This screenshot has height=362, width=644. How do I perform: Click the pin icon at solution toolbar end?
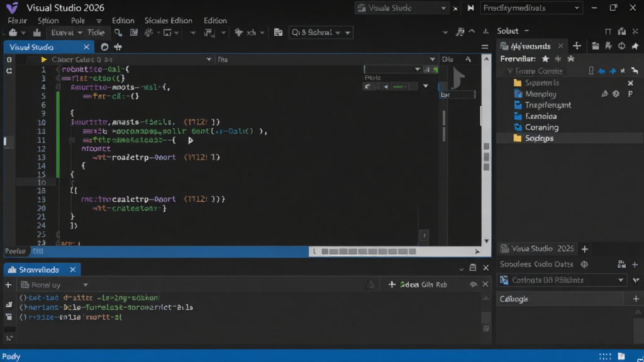pyautogui.click(x=635, y=46)
